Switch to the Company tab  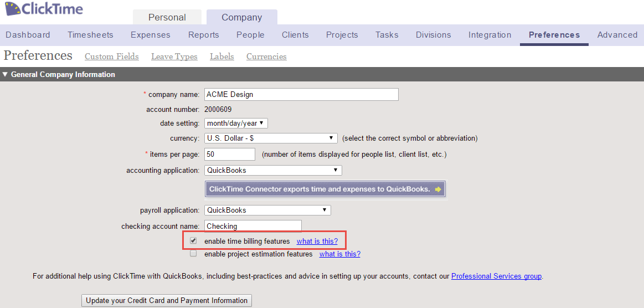click(x=242, y=17)
